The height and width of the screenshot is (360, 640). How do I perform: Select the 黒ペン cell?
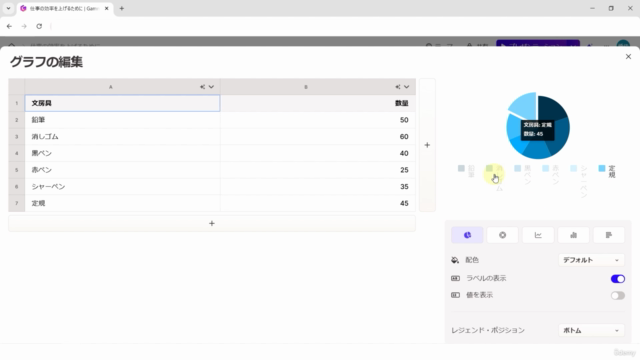(122, 153)
